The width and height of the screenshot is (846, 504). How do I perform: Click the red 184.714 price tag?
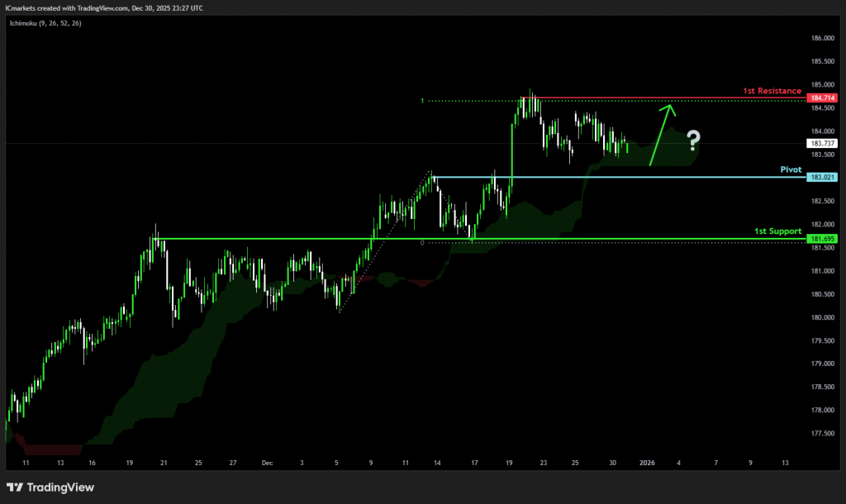[x=822, y=98]
